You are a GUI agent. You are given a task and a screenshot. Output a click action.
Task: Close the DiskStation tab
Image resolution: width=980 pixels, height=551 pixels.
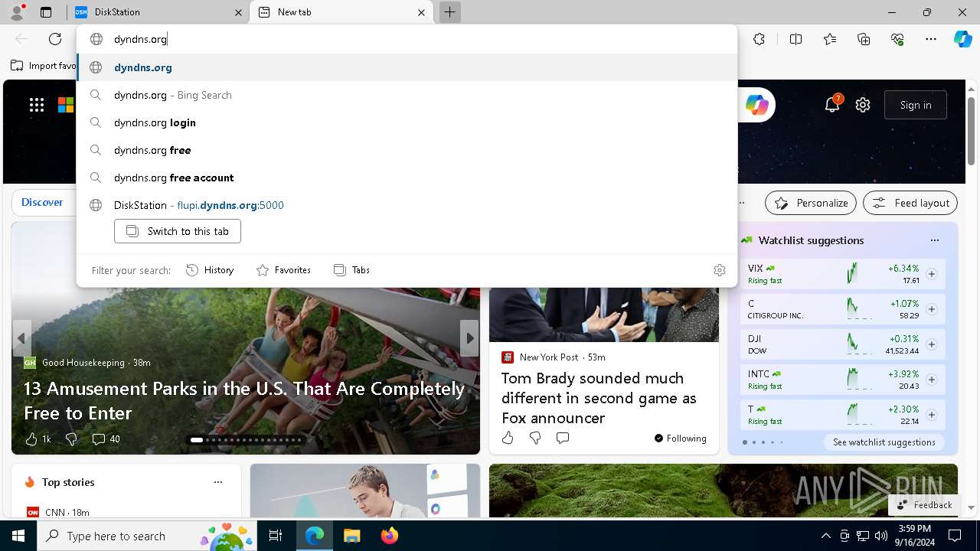point(239,12)
